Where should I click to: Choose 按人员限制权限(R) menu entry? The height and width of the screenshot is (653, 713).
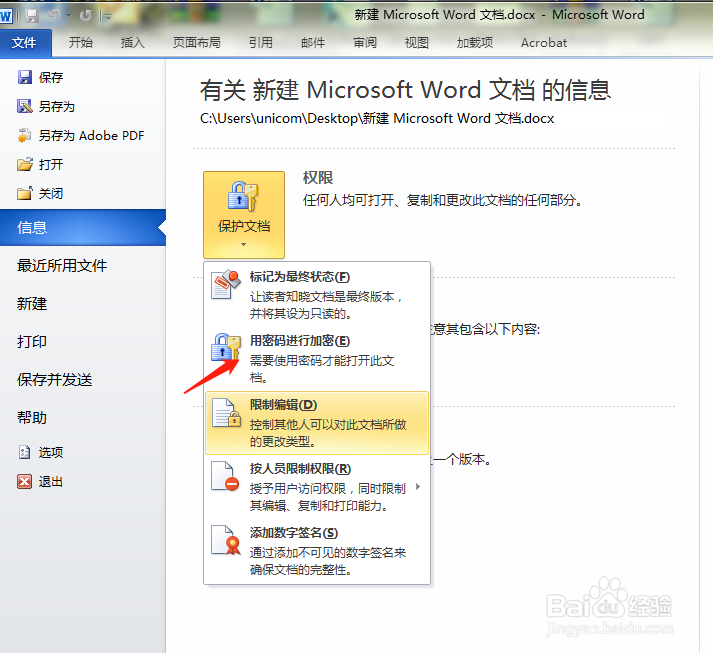point(316,487)
